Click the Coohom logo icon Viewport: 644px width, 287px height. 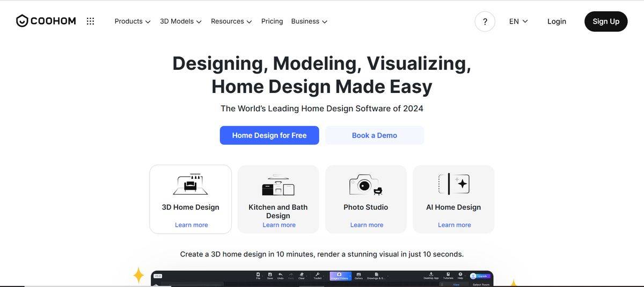(22, 21)
